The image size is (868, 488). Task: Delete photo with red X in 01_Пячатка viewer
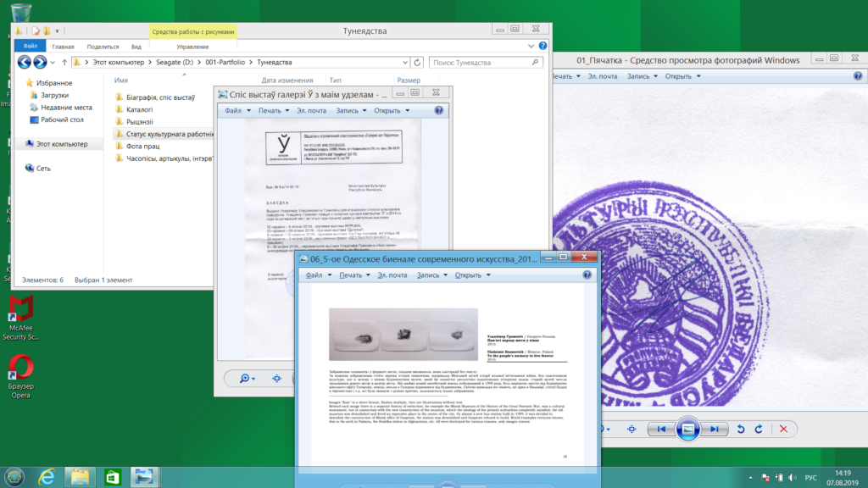point(783,429)
